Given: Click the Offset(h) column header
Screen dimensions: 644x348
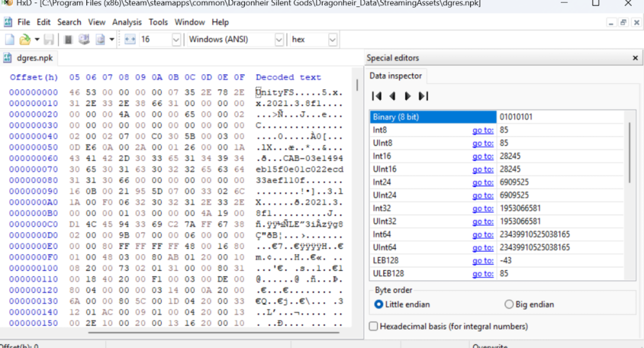Looking at the screenshot, I should pos(34,77).
